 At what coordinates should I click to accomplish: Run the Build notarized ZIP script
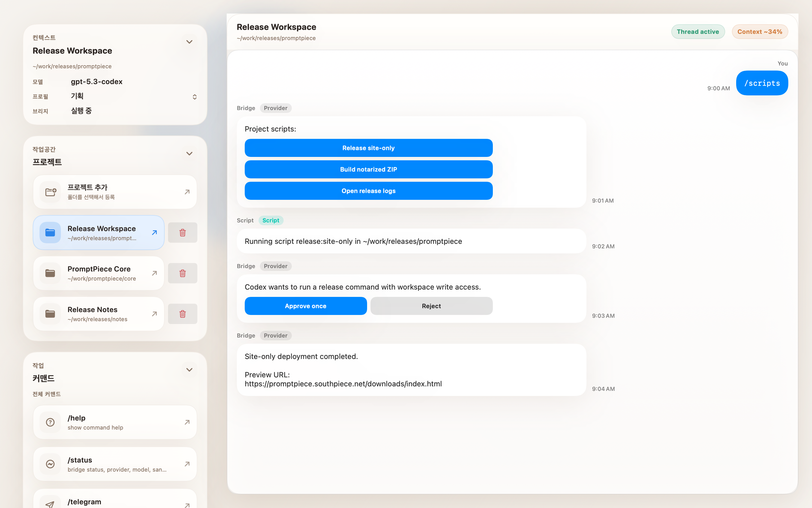click(x=369, y=169)
